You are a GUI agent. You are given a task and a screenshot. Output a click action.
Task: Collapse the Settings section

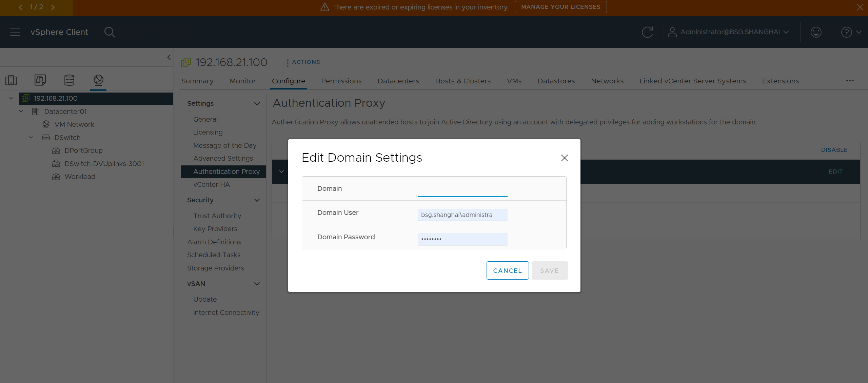257,103
